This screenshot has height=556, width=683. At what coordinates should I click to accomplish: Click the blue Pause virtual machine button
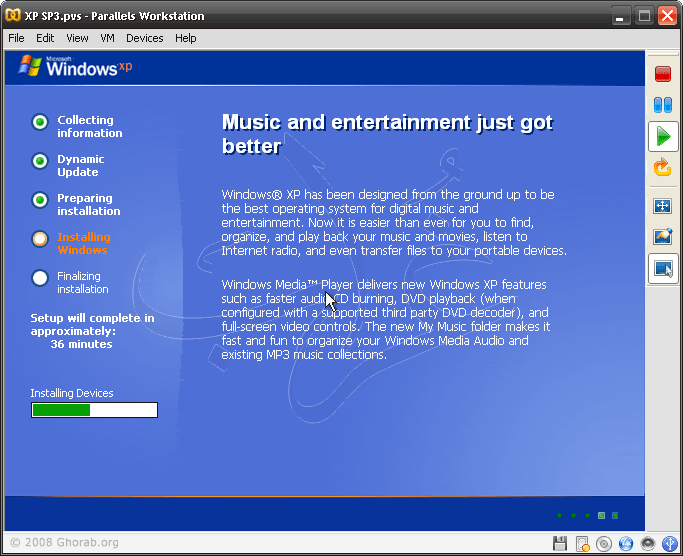point(663,105)
